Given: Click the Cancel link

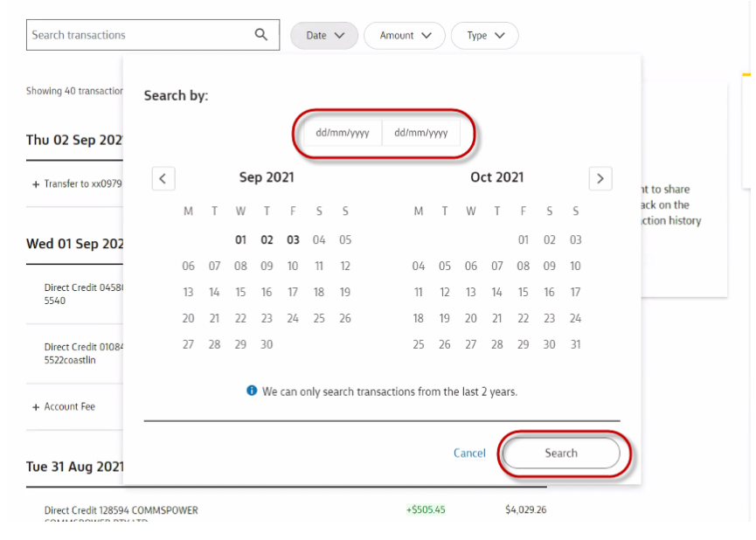Looking at the screenshot, I should tap(469, 453).
